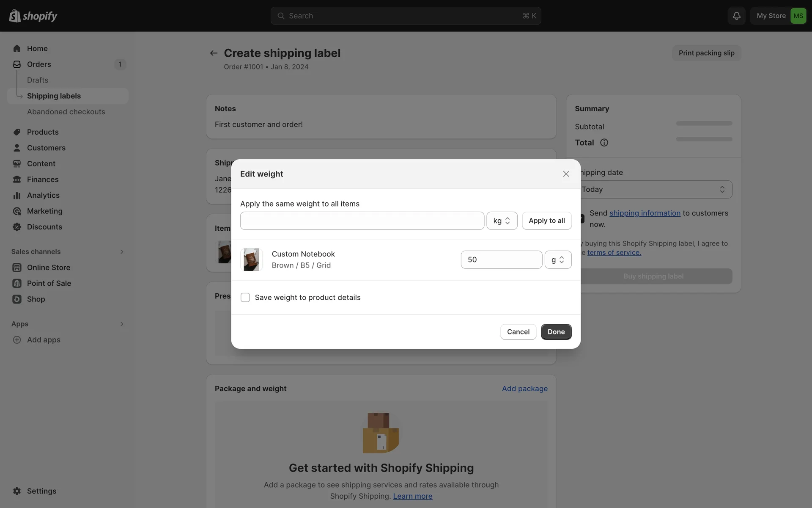The height and width of the screenshot is (508, 812).
Task: Expand the Sales channels section
Action: click(121, 251)
